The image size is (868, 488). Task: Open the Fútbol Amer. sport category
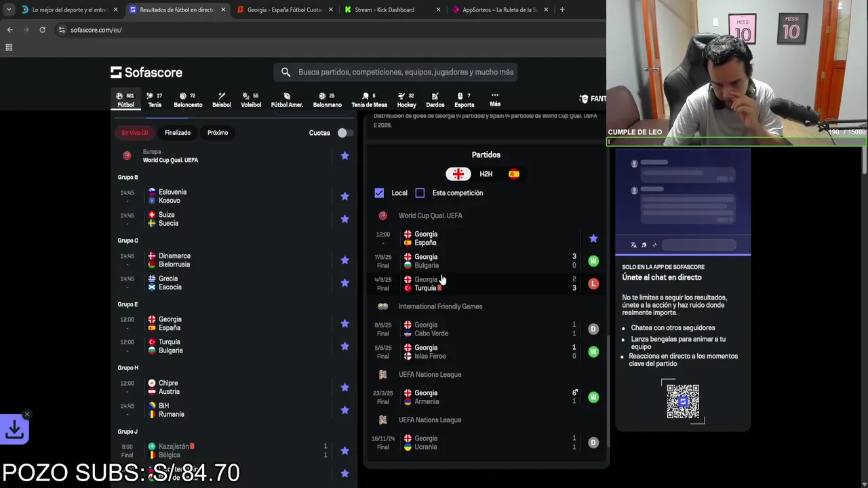287,100
